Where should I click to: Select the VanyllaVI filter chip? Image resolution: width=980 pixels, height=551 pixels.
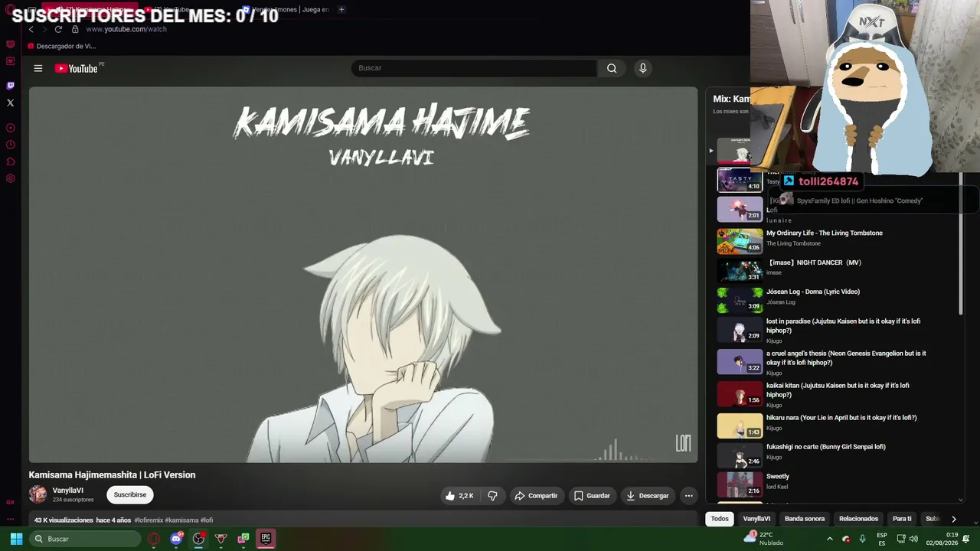click(x=756, y=519)
